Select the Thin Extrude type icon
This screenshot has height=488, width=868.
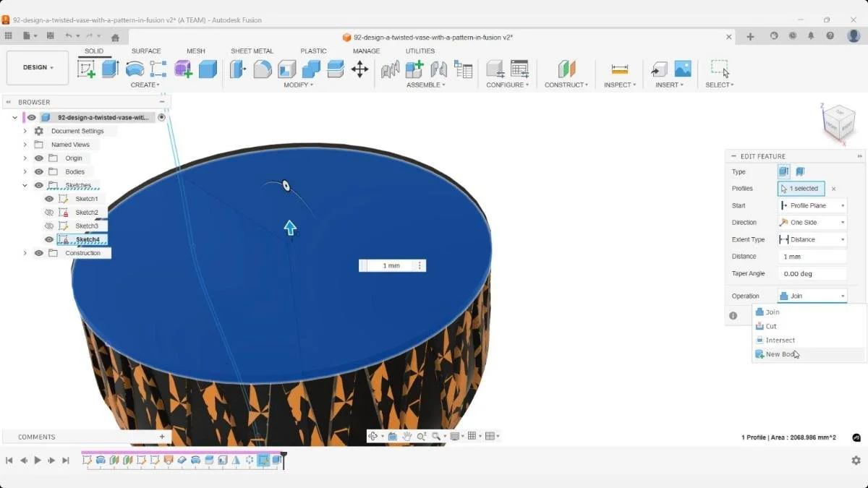click(x=800, y=171)
